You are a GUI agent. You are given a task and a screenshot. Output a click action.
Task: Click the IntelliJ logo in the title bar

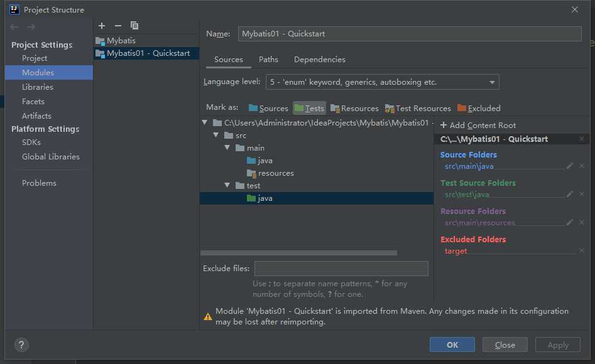pos(14,9)
